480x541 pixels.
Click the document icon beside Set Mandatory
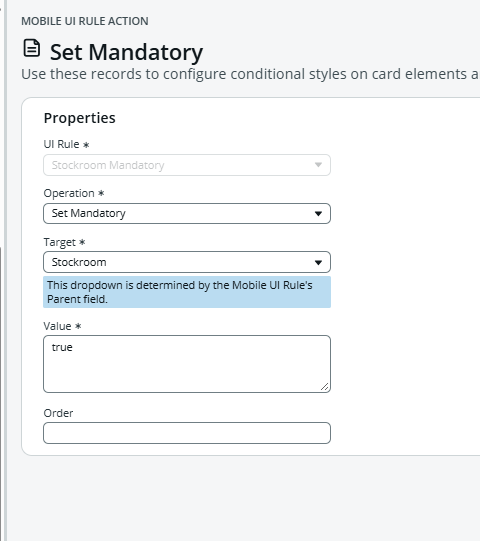(31, 48)
